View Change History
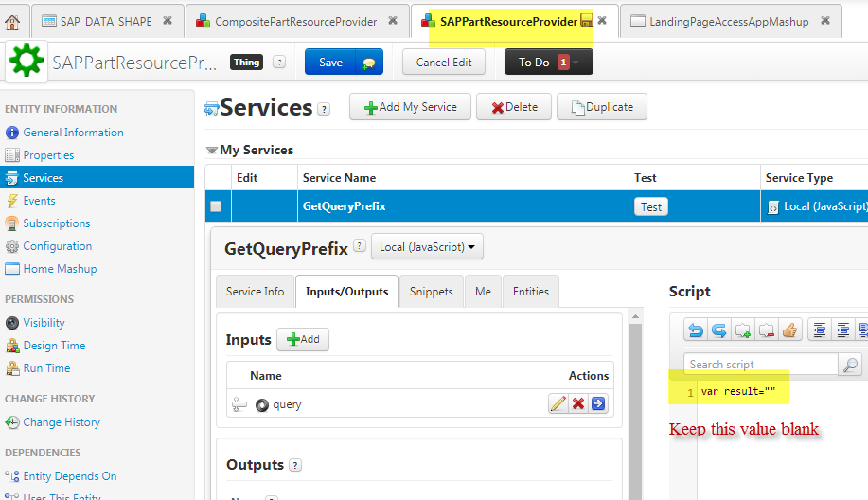 coord(62,422)
